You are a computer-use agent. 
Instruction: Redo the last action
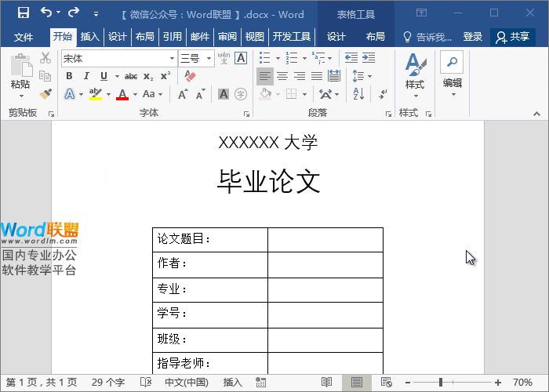(x=74, y=13)
